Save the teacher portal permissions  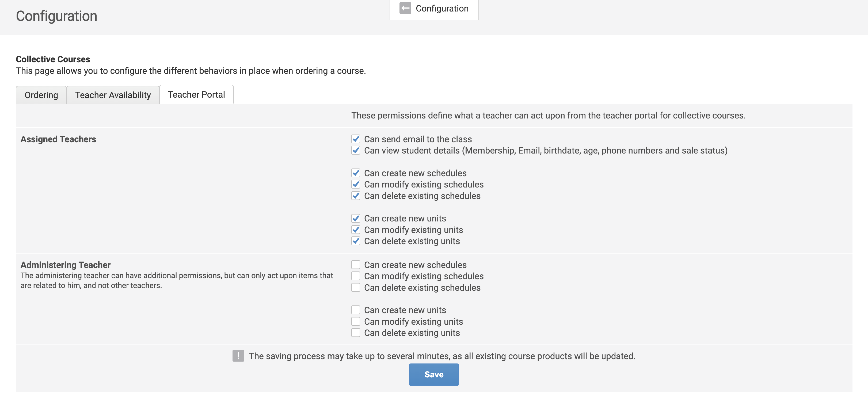tap(434, 374)
